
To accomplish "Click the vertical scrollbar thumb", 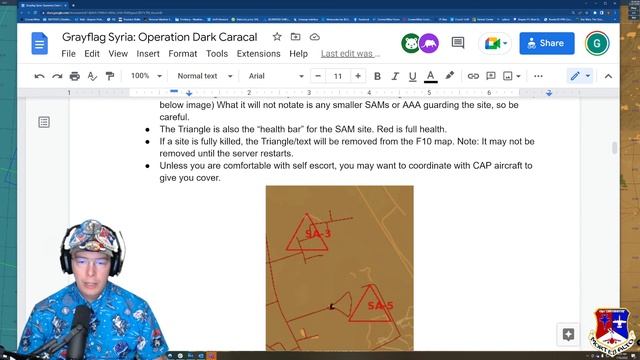I will (x=614, y=147).
